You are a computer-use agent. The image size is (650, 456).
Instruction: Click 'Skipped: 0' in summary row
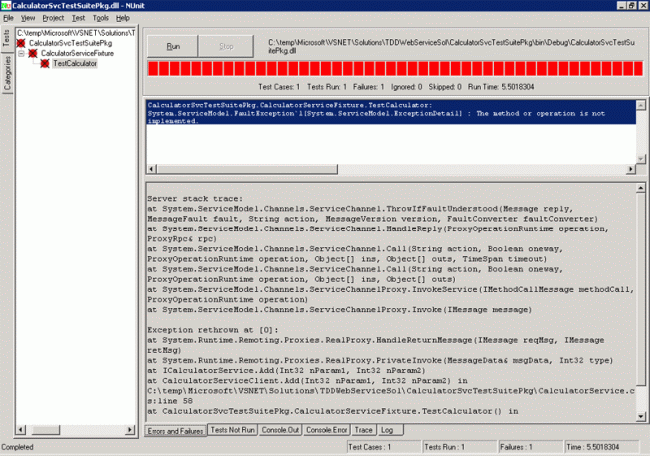click(x=445, y=87)
